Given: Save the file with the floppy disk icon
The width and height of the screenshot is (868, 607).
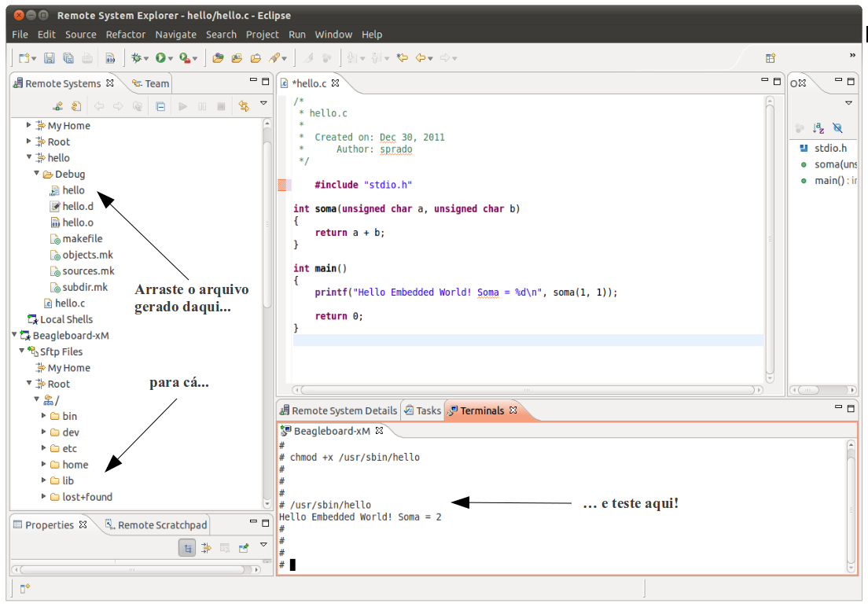Looking at the screenshot, I should click(x=50, y=58).
